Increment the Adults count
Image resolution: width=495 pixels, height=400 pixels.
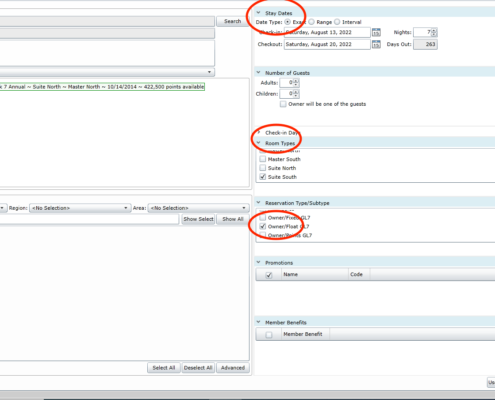[x=296, y=81]
